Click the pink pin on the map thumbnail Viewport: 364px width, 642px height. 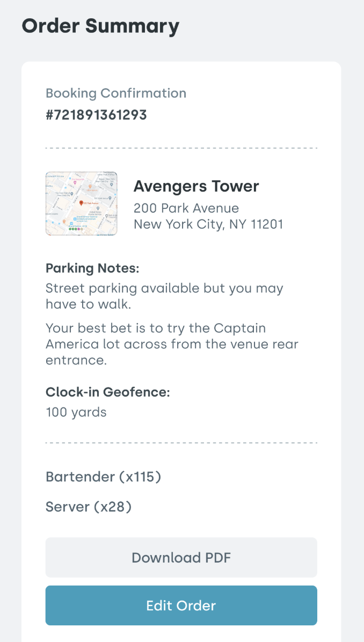[75, 184]
